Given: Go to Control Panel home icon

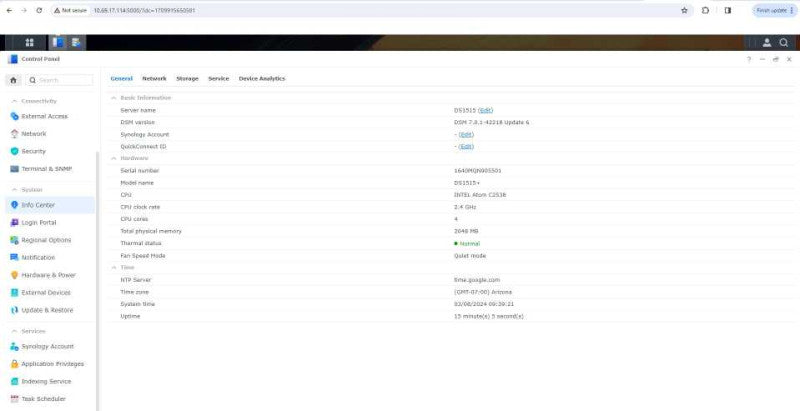Looking at the screenshot, I should (x=13, y=80).
